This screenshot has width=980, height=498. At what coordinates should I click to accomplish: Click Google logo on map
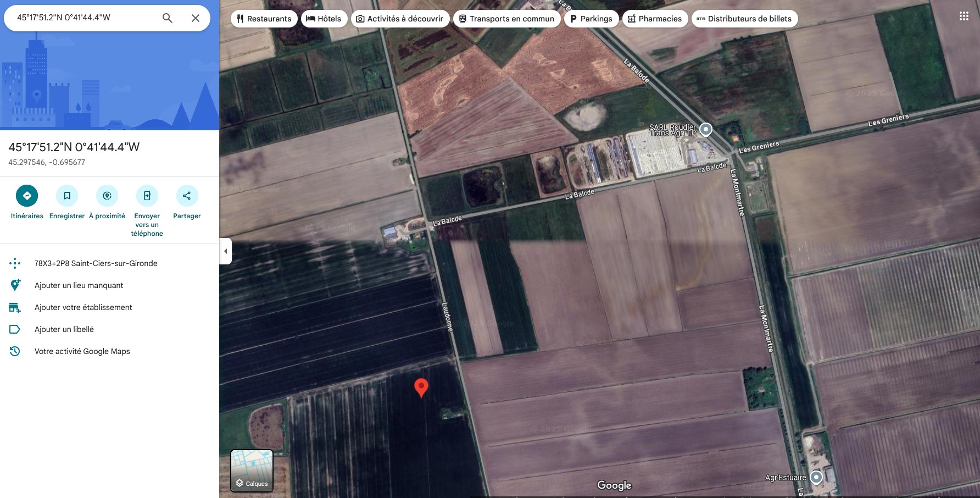pos(614,485)
